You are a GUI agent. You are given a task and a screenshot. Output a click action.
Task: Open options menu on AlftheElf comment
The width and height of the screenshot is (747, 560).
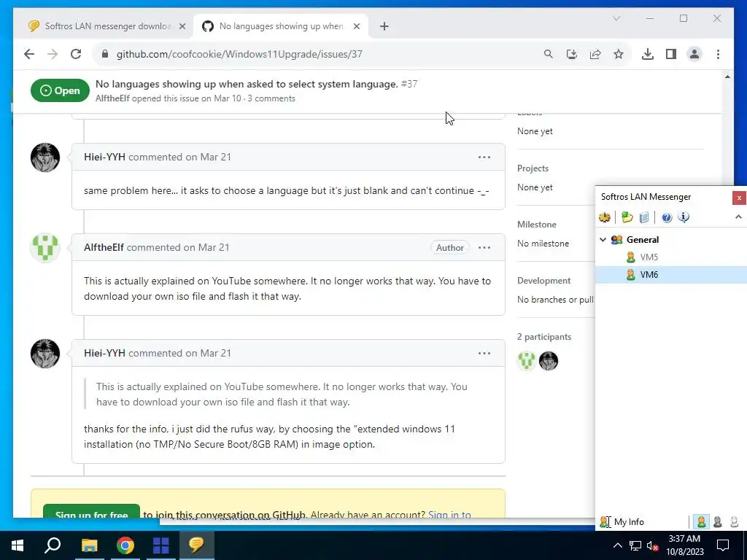[x=484, y=248]
